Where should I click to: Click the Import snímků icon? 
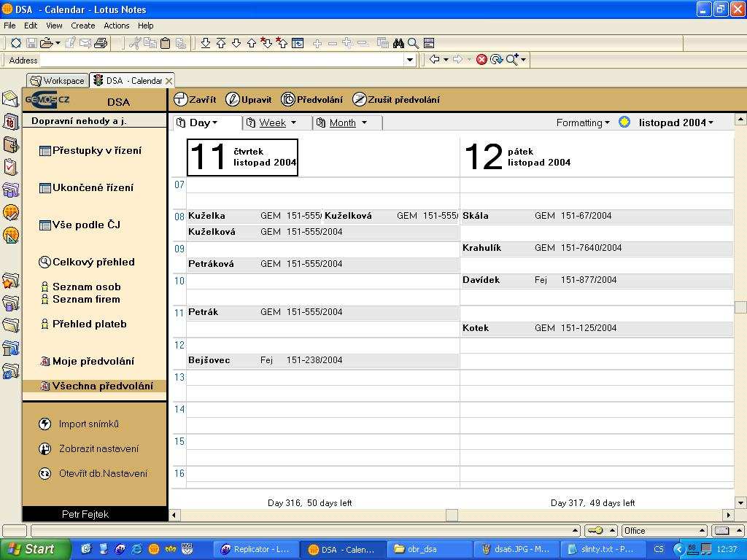click(x=44, y=424)
